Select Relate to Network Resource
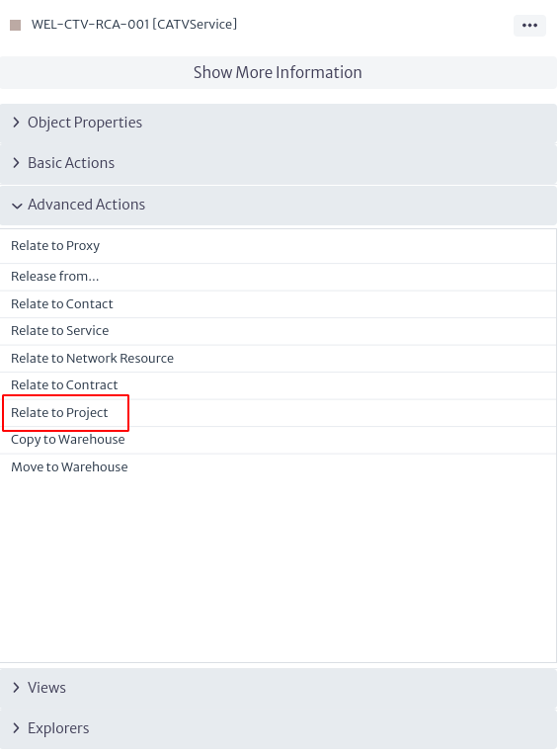 279,359
